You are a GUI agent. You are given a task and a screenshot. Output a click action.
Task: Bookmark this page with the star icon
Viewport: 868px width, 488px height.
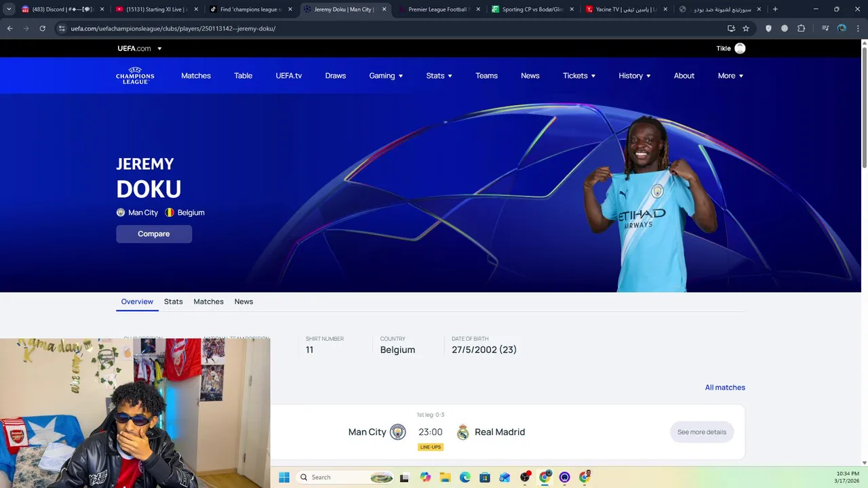click(746, 28)
